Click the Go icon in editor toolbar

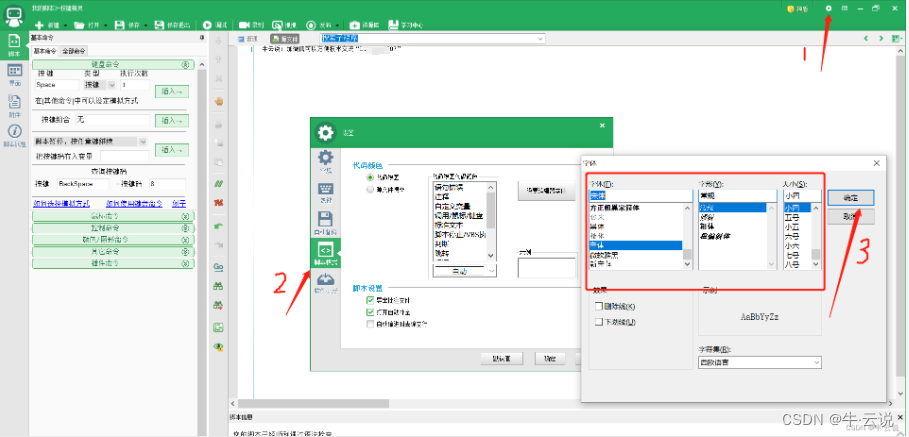[x=219, y=267]
